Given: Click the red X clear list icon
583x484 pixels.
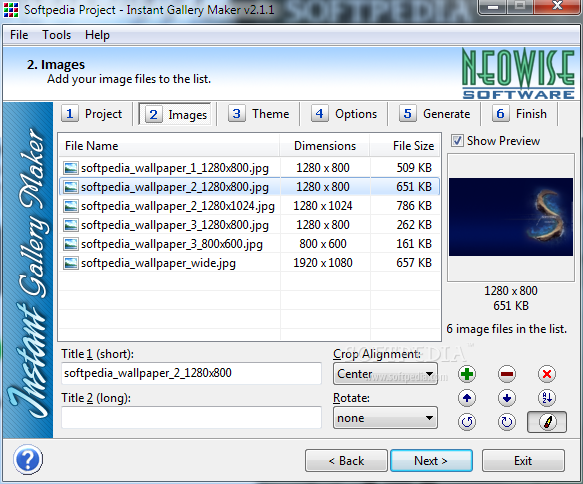Looking at the screenshot, I should pos(547,374).
